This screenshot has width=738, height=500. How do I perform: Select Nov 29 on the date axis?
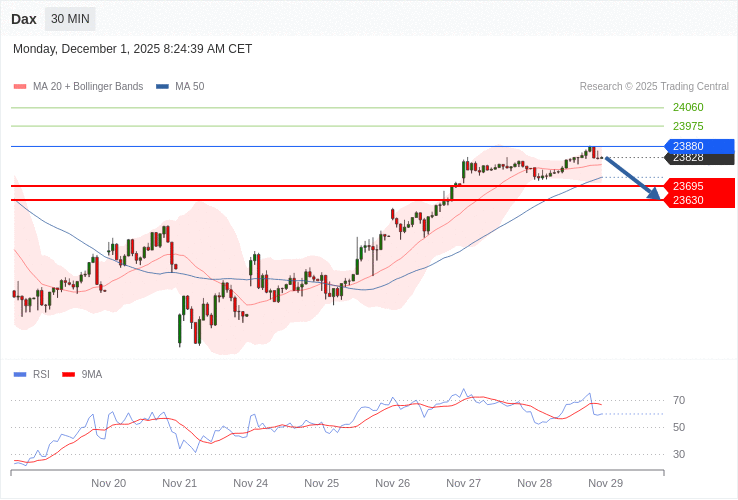click(605, 483)
